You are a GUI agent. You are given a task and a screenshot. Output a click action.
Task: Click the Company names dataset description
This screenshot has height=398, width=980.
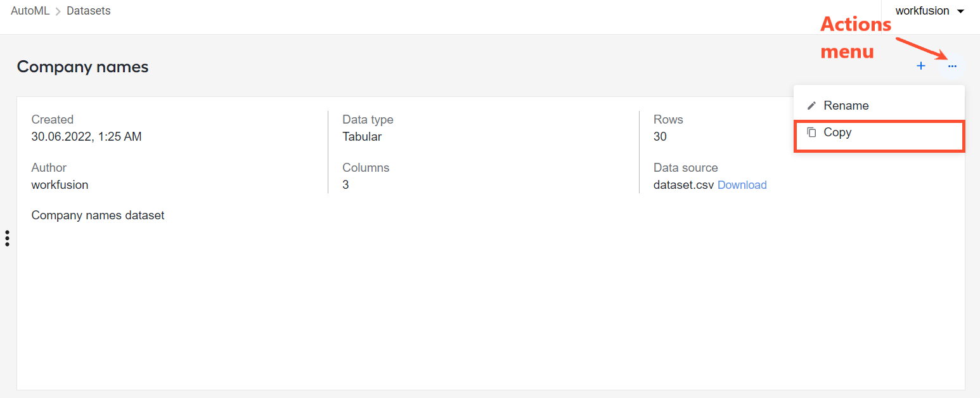[98, 215]
